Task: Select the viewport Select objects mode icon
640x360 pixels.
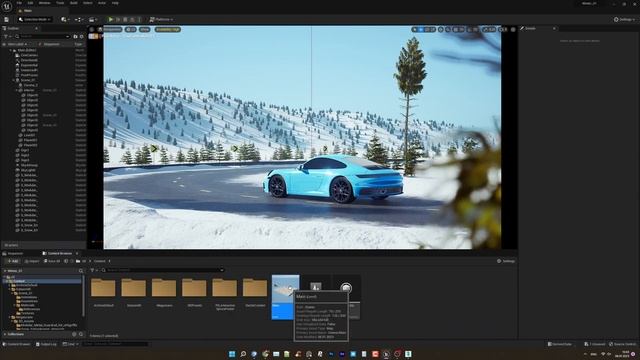Action: [x=415, y=29]
